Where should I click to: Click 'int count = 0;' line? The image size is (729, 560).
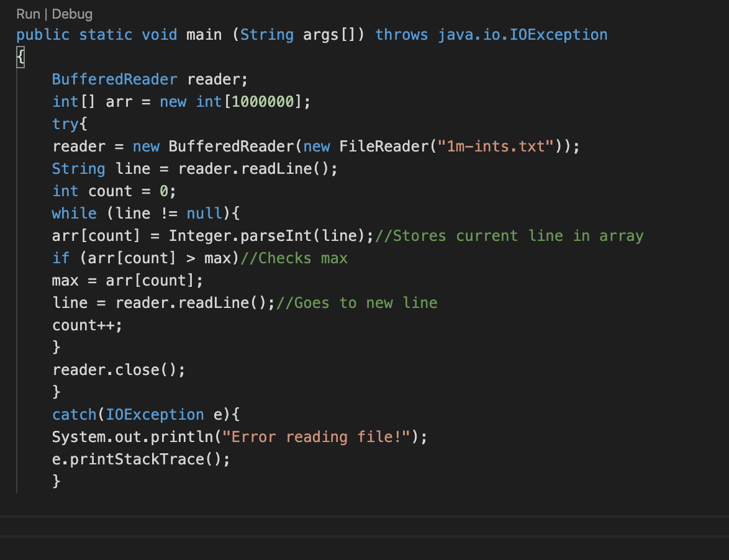pyautogui.click(x=114, y=191)
